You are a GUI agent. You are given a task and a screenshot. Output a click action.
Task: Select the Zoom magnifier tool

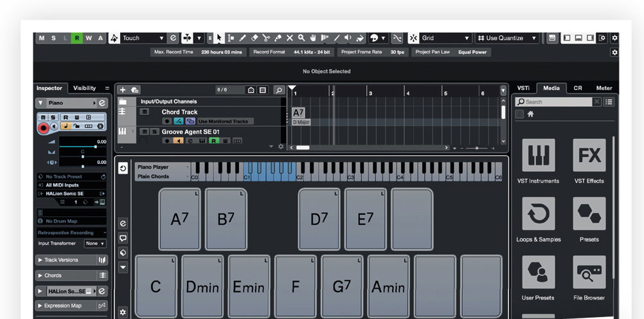301,38
